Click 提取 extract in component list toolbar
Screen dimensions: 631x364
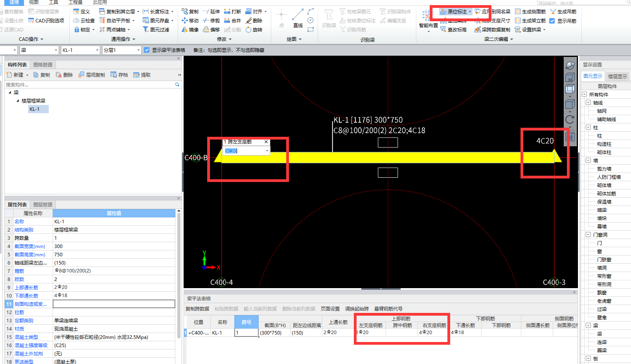pyautogui.click(x=142, y=75)
